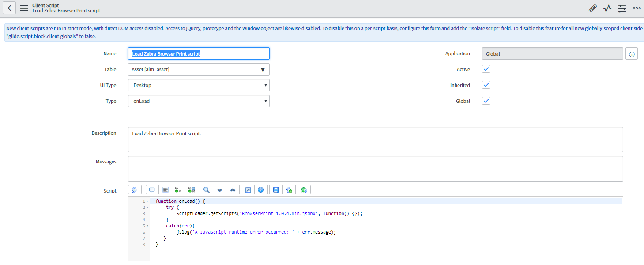Toggle the Global checkbox
The height and width of the screenshot is (265, 644).
[x=486, y=101]
